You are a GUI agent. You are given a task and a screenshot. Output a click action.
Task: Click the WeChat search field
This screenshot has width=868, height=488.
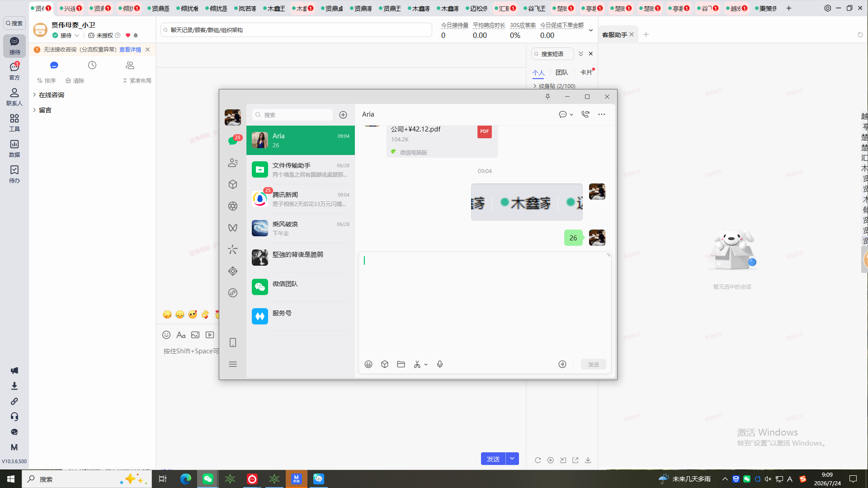click(292, 115)
